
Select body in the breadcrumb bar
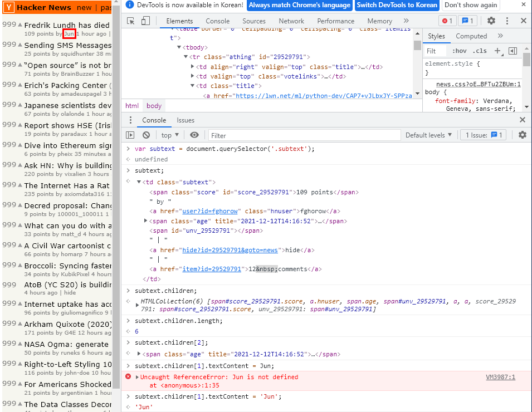(154, 106)
